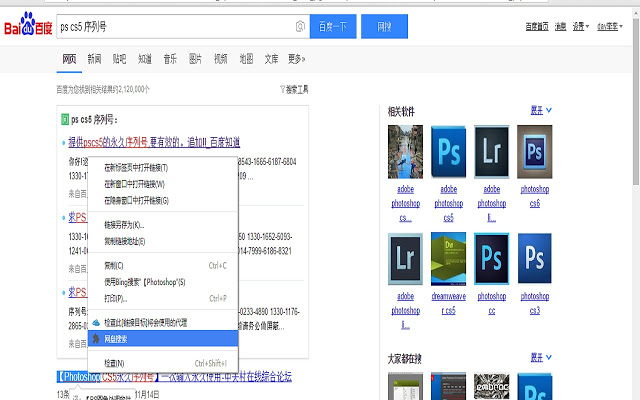This screenshot has height=400, width=640.
Task: Open the dark Ps thumbnail for photoshop cc
Action: tap(491, 258)
